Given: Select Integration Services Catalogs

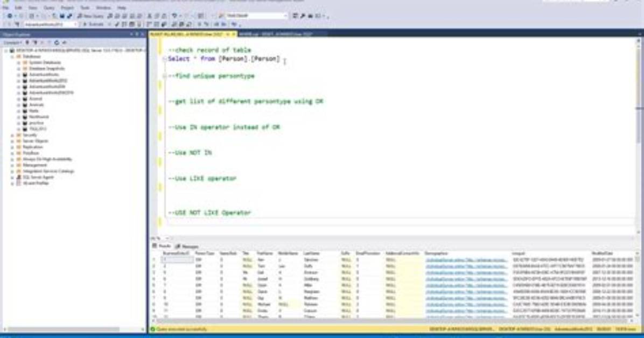Looking at the screenshot, I should pos(48,171).
